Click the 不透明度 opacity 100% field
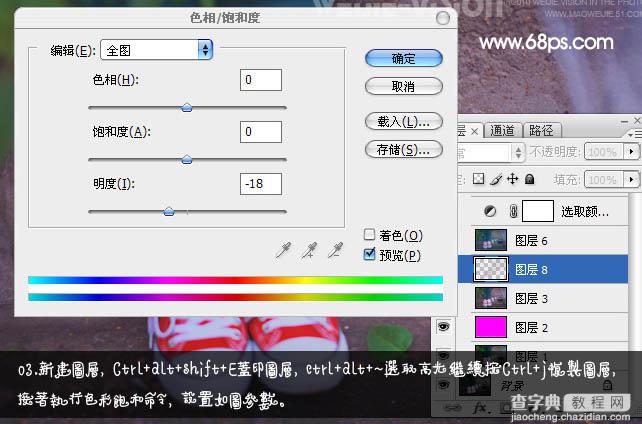 (604, 152)
